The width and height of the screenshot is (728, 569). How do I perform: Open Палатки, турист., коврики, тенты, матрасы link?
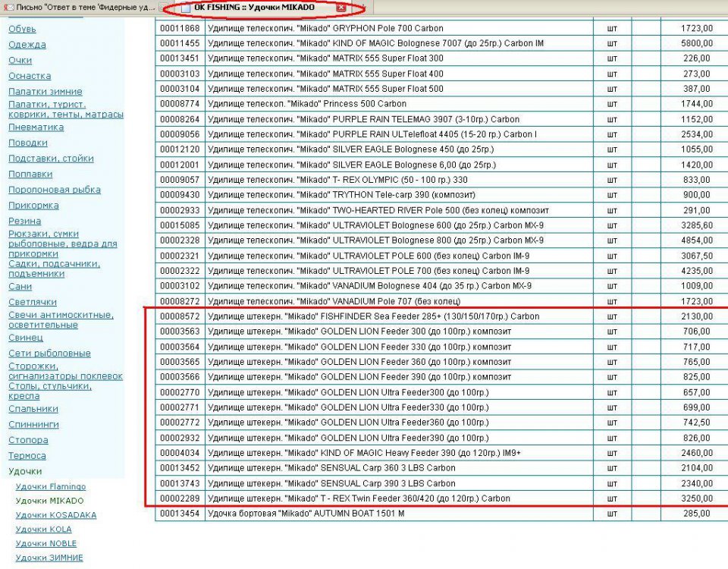(x=66, y=109)
